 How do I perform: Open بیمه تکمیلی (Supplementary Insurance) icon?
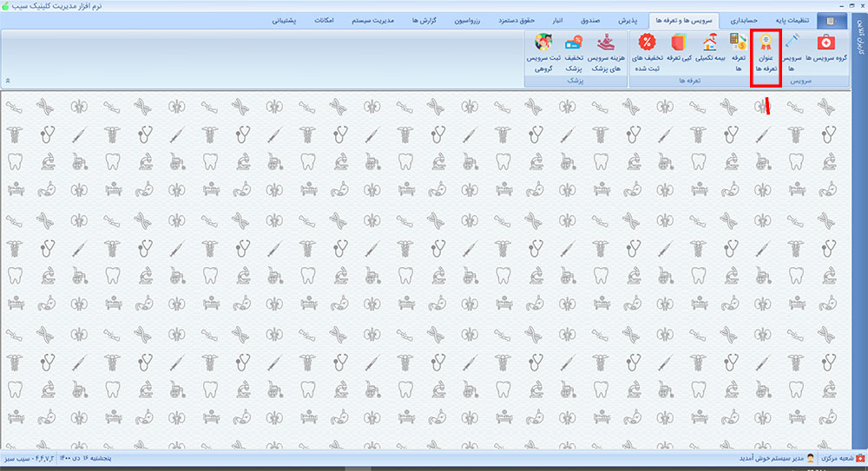[709, 51]
